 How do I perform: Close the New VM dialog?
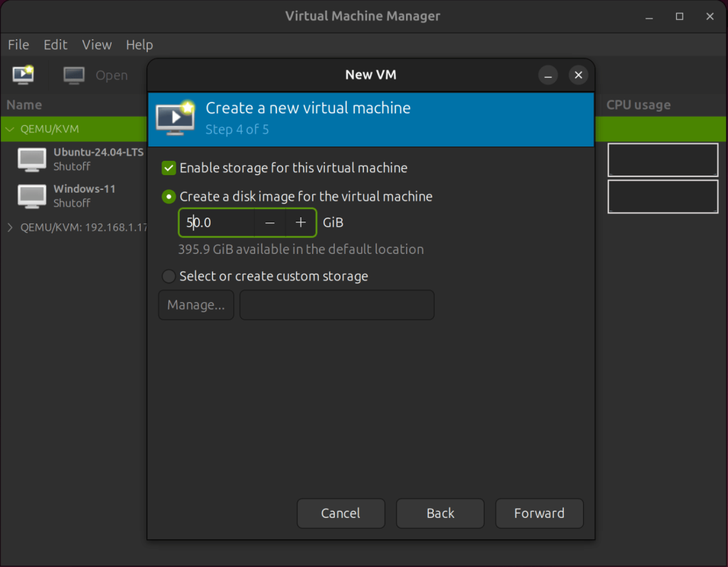click(x=579, y=75)
